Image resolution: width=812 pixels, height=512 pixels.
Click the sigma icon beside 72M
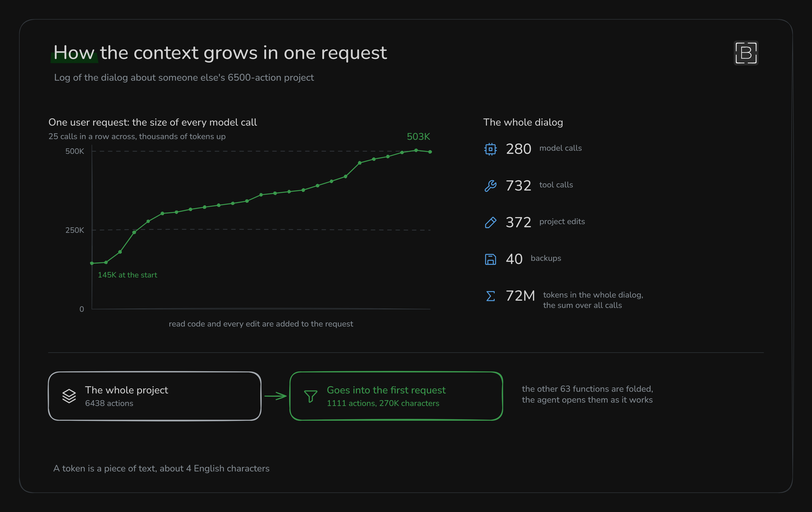[490, 296]
